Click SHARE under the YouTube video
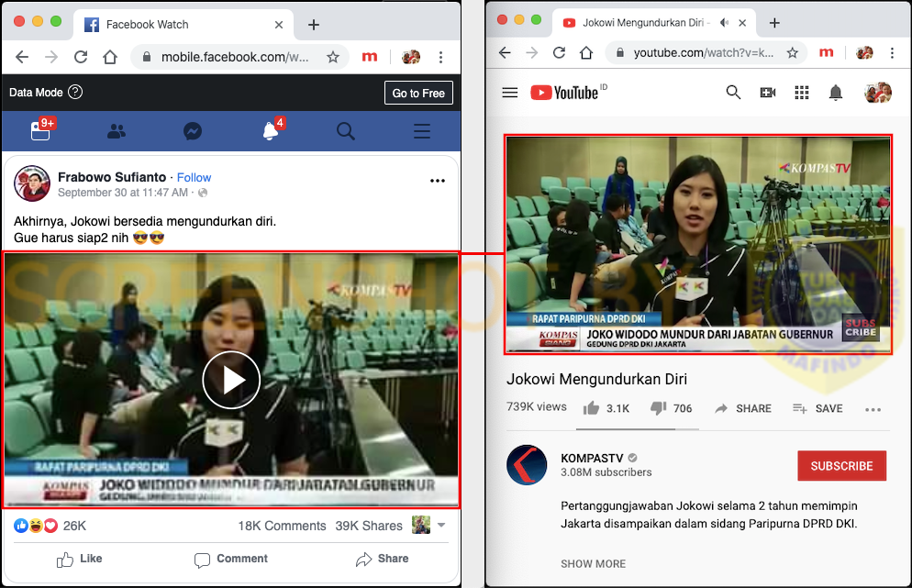The width and height of the screenshot is (912, 588). (743, 408)
